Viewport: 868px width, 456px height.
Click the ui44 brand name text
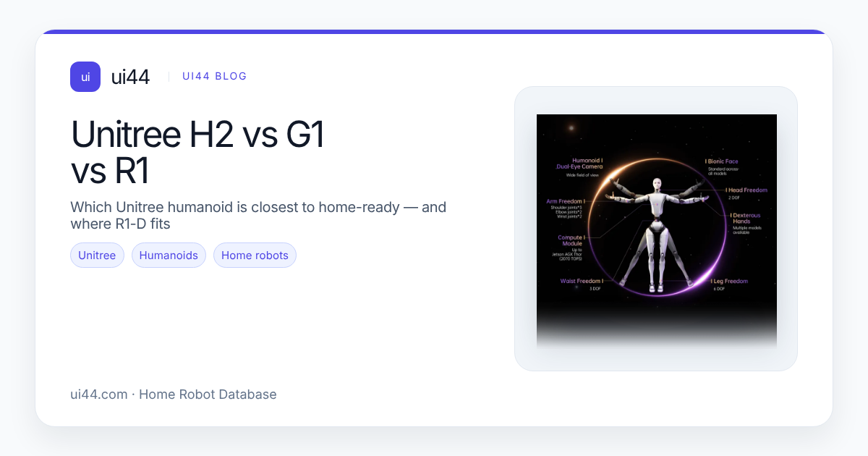(130, 77)
